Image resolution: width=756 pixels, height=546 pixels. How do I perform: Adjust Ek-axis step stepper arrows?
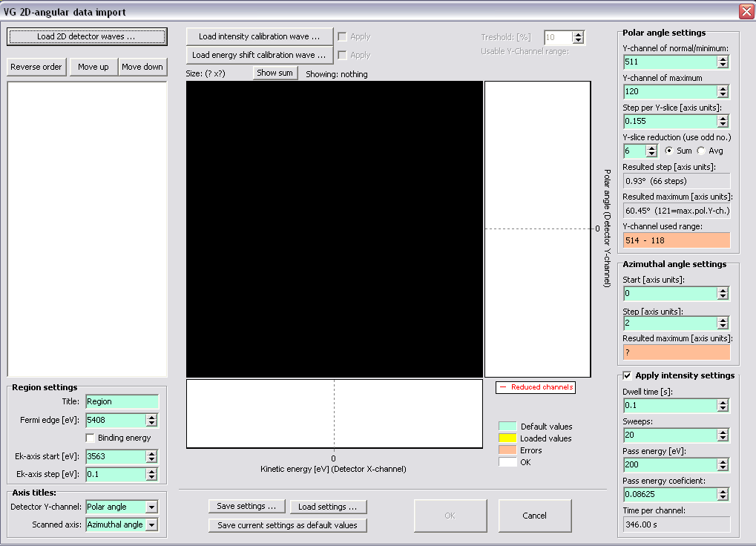pos(151,474)
